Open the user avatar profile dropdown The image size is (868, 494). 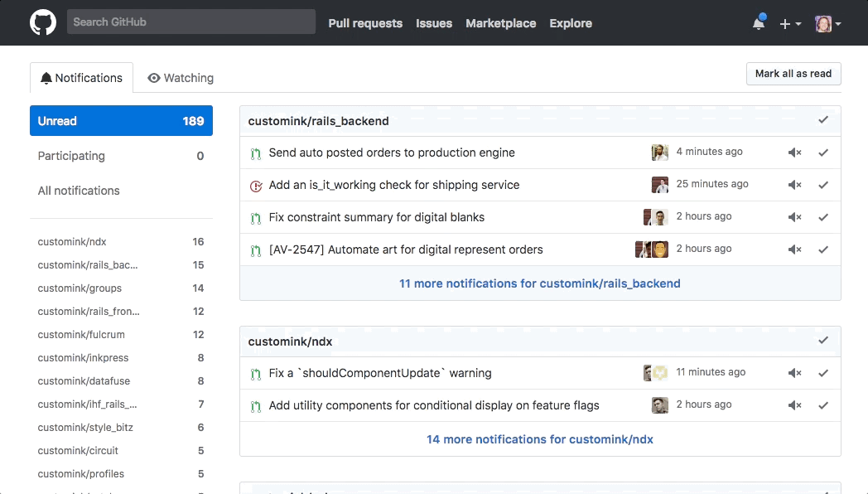click(827, 24)
